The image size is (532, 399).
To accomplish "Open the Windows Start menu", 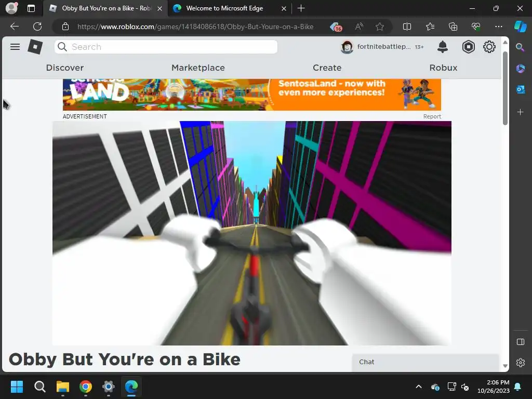I will pos(17,387).
